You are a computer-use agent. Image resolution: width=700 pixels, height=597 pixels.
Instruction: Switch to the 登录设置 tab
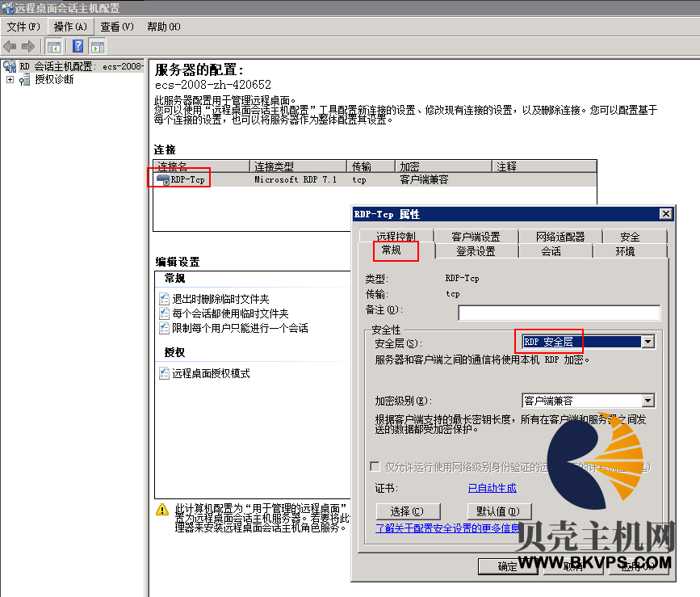tap(476, 251)
